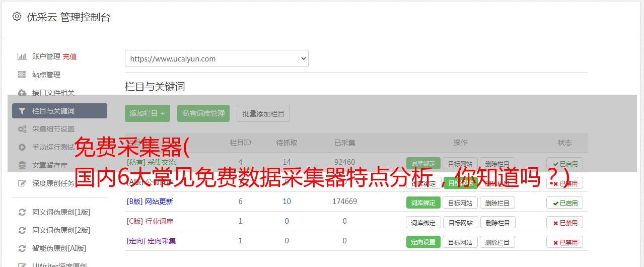Image resolution: width=644 pixels, height=267 pixels.
Task: Select the active 栏目与关键词 menu item
Action: (x=59, y=111)
